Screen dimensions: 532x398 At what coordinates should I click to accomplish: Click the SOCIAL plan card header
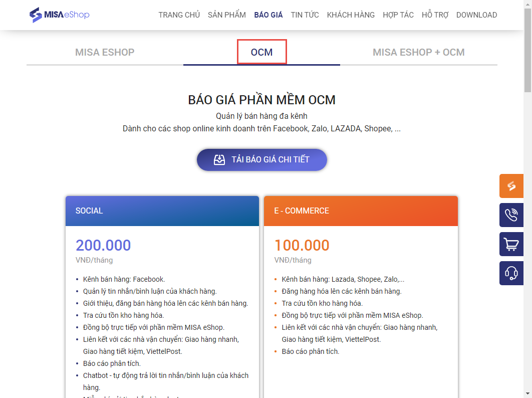point(162,211)
